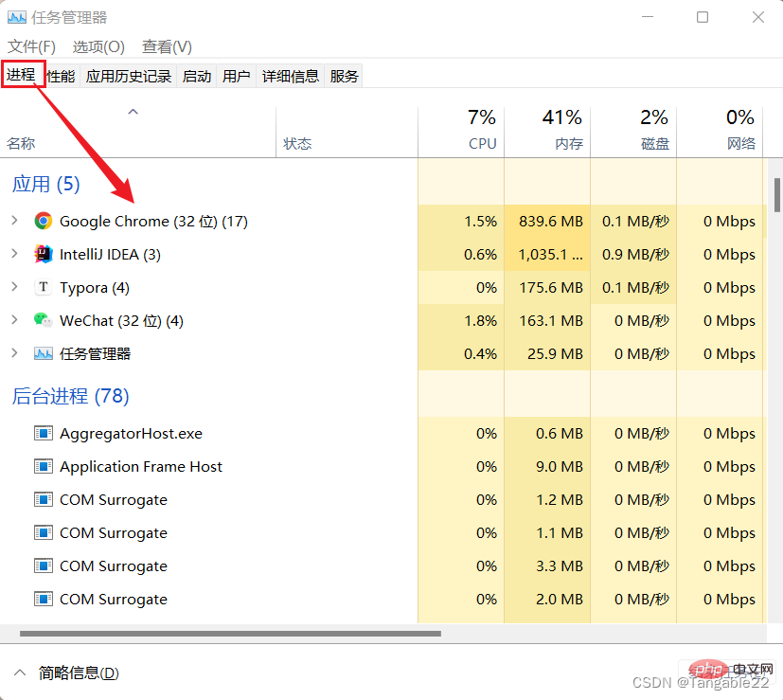
Task: Open the 查看(V) menu
Action: 167,46
